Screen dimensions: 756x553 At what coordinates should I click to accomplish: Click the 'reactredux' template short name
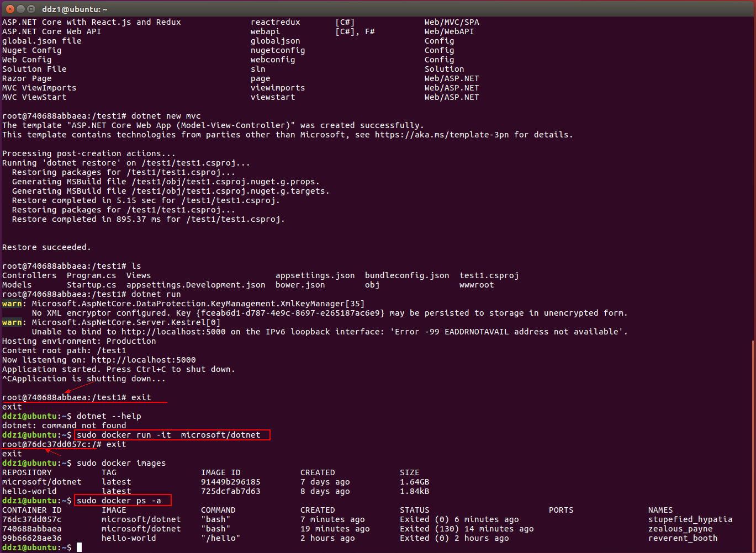276,22
